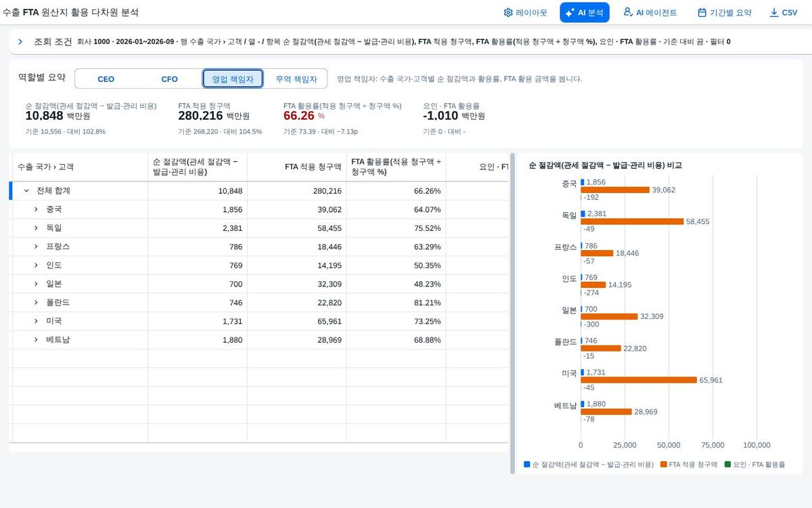812x508 pixels.
Task: Toggle orange FTA 적용 청구액 legend swatch
Action: point(664,465)
